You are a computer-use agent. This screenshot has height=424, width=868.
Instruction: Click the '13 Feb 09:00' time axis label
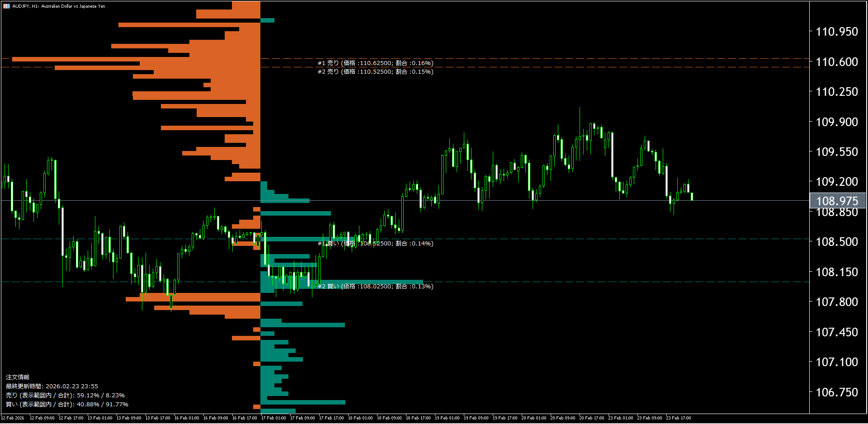click(129, 418)
